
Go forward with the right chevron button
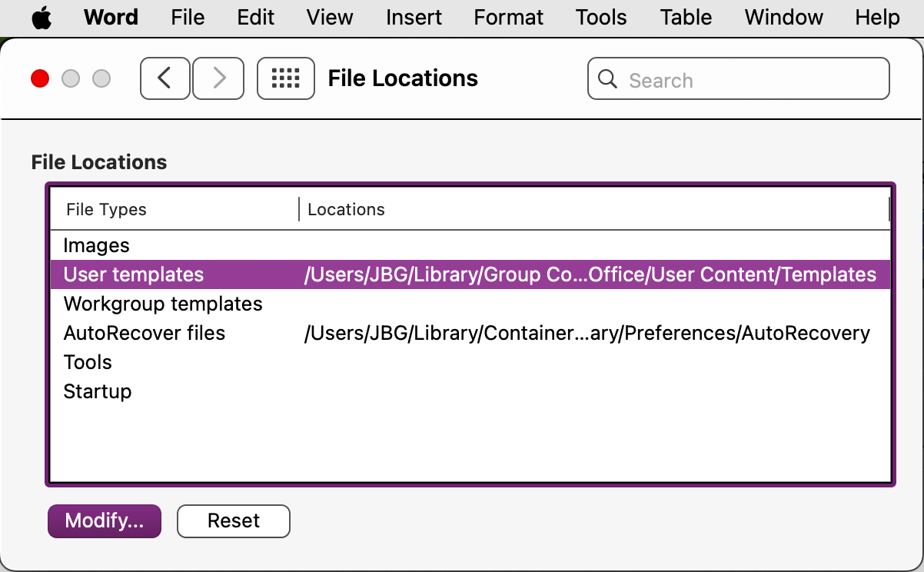[x=218, y=78]
